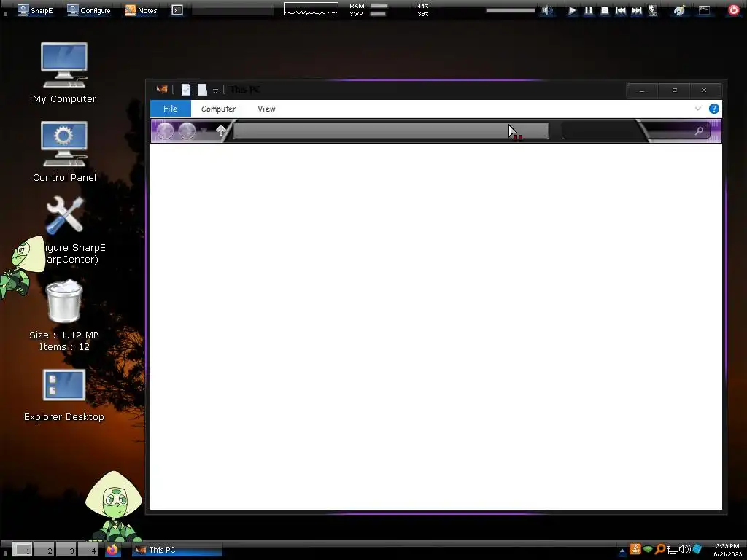Switch to virtual desktop 4

[x=88, y=550]
